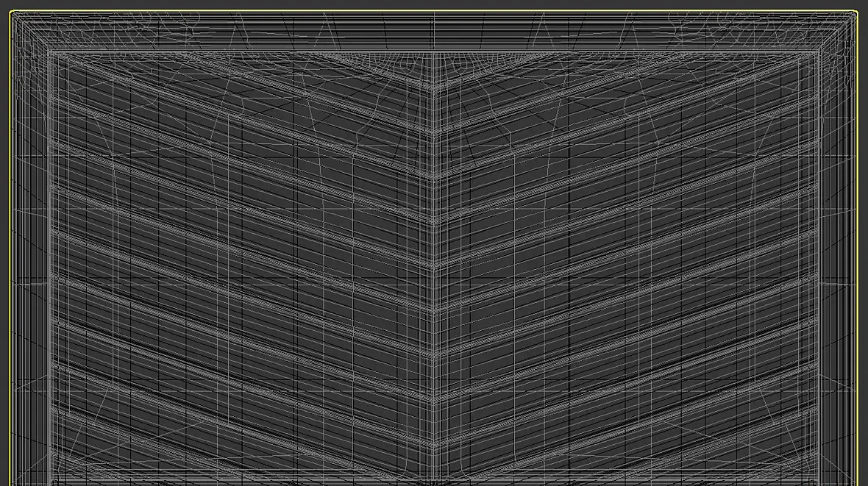Click the dark margin left of the yellow border

point(4,249)
